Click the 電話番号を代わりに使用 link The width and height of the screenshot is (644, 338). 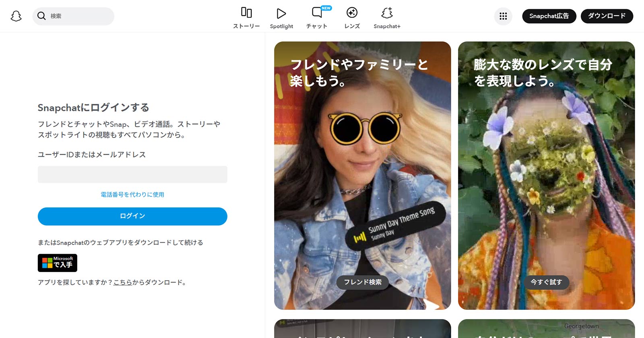[132, 195]
